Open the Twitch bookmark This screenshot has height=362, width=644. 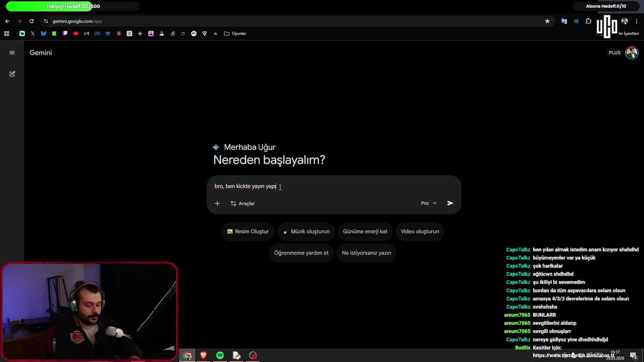65,34
